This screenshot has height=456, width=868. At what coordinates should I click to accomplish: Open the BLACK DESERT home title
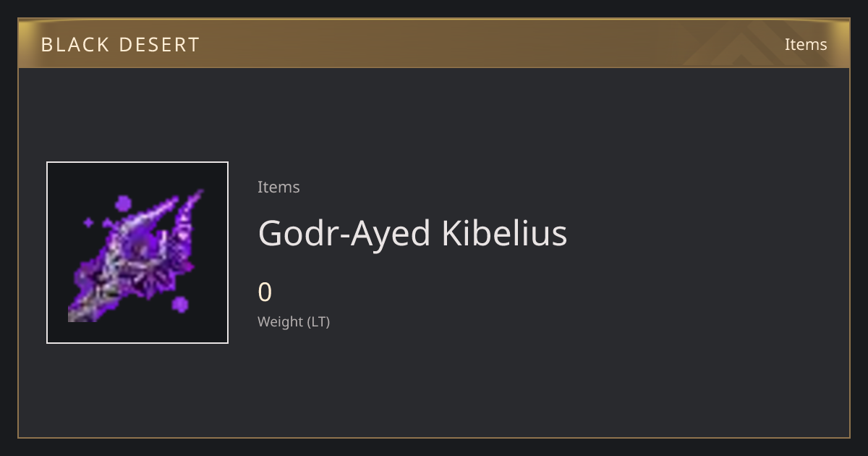[120, 45]
